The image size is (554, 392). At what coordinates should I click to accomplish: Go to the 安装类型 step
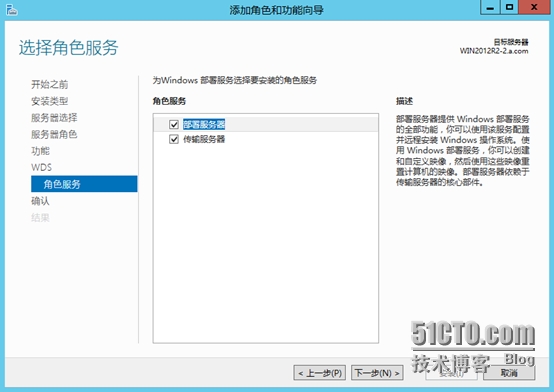pos(49,101)
